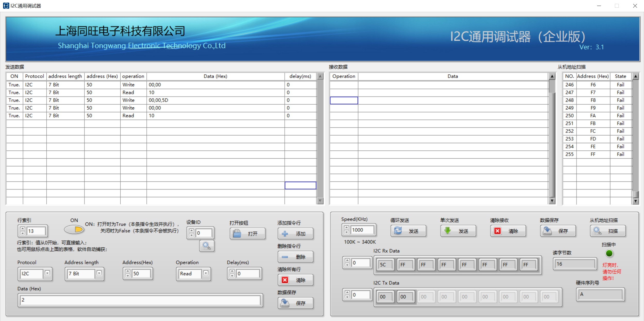Click the Delay(ms) field showing 0
Image resolution: width=644 pixels, height=321 pixels.
(248, 273)
